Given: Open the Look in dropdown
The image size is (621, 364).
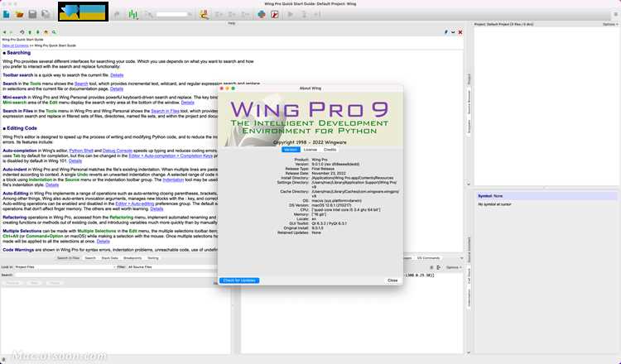Looking at the screenshot, I should pyautogui.click(x=65, y=267).
